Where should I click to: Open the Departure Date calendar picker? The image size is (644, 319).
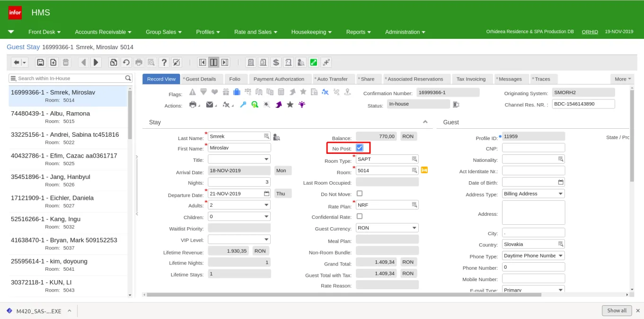(266, 193)
